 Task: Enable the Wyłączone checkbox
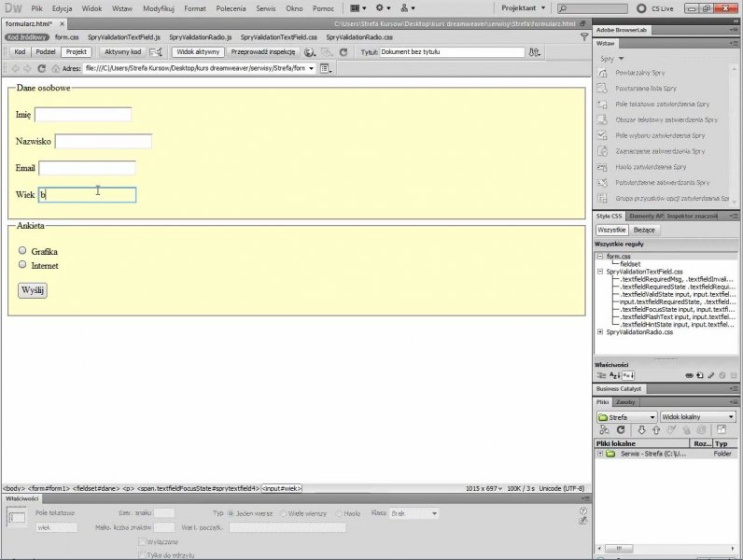(142, 541)
